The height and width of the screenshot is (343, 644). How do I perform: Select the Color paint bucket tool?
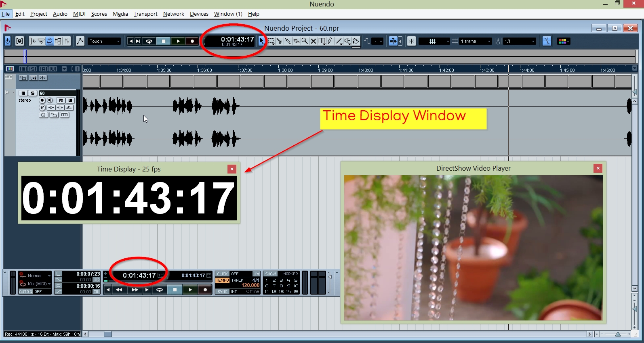click(356, 41)
